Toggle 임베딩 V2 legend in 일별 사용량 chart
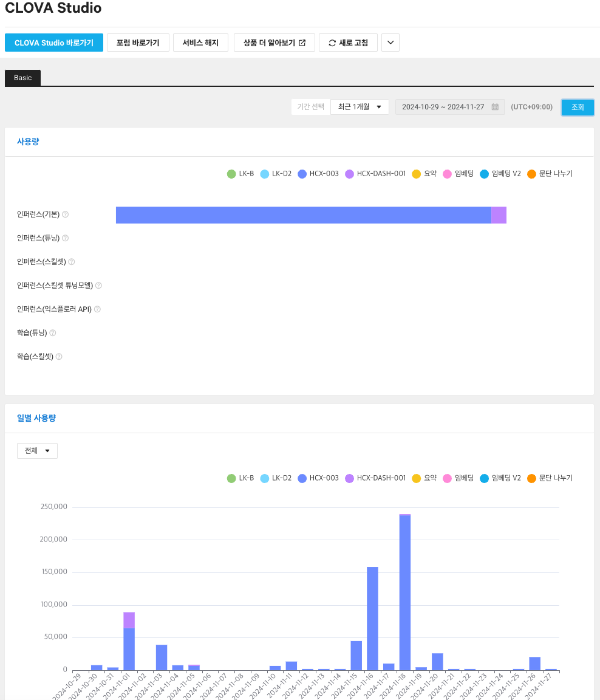 pyautogui.click(x=500, y=478)
